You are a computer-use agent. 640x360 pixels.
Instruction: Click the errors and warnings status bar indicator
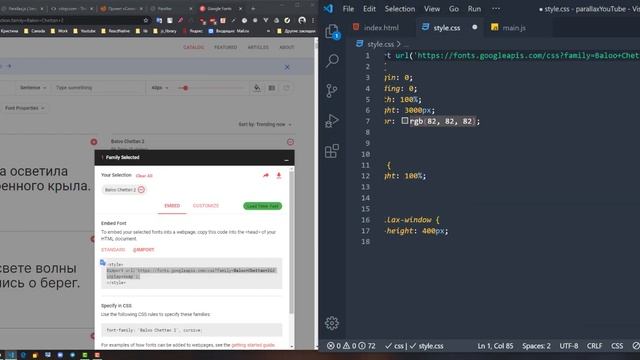pos(351,346)
